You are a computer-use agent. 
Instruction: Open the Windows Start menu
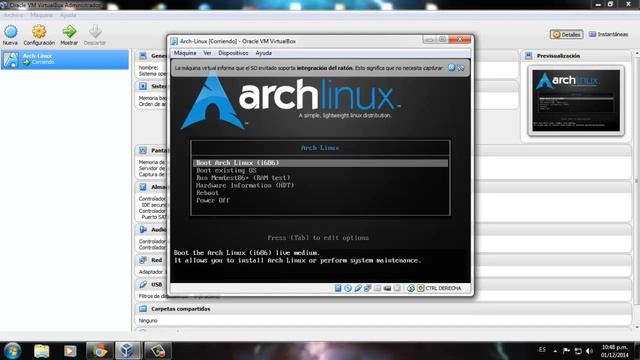(x=12, y=351)
